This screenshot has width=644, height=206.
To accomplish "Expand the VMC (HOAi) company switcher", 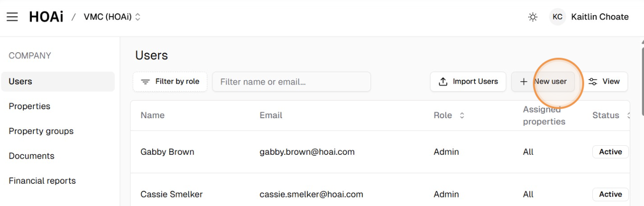I will (x=112, y=17).
